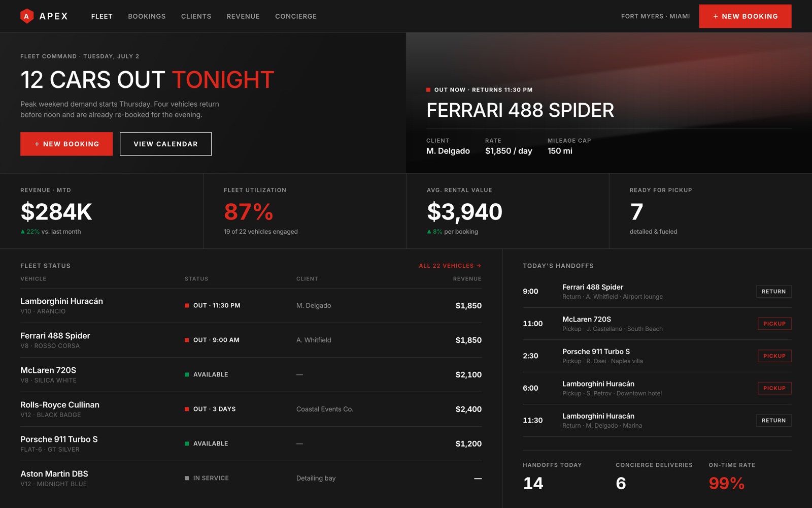Click the 2:30 handoff time
The width and height of the screenshot is (812, 508).
[530, 356]
